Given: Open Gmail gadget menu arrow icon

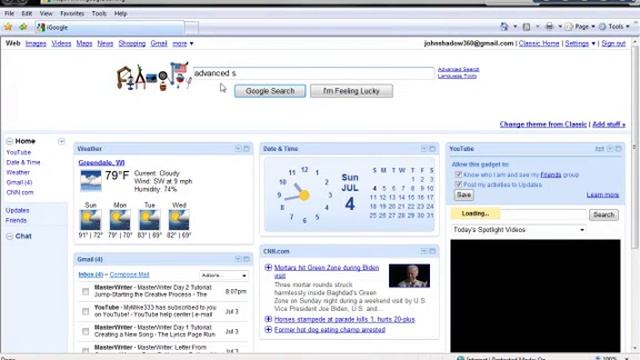Looking at the screenshot, I should coord(238,259).
